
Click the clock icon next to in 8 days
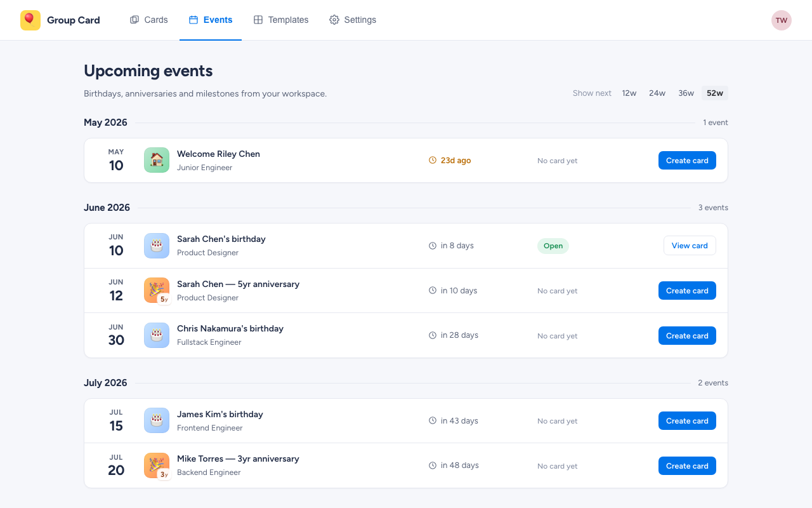coord(433,246)
